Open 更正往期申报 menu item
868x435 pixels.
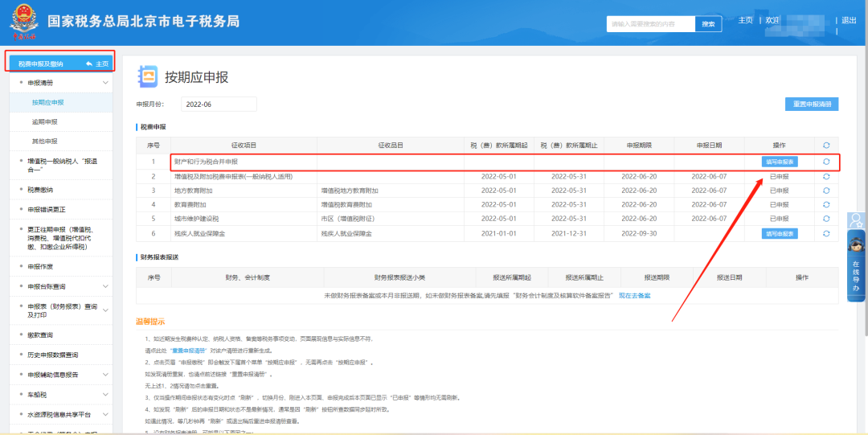(x=59, y=238)
